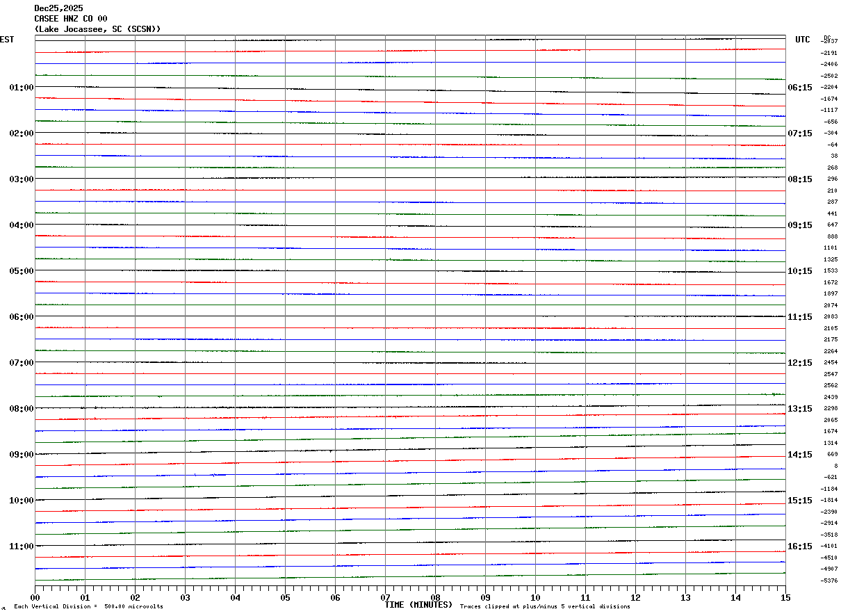
Task: Click the 11:15 UTC time label
Action: point(800,316)
